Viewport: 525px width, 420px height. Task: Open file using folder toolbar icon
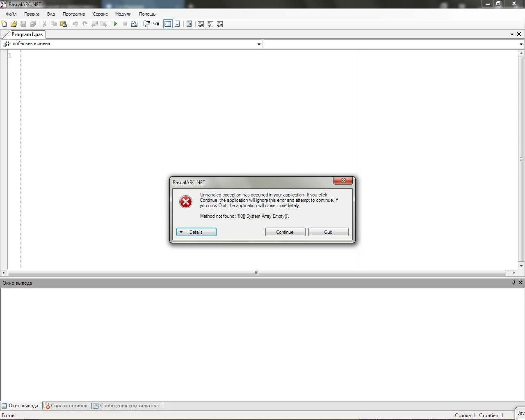click(14, 24)
